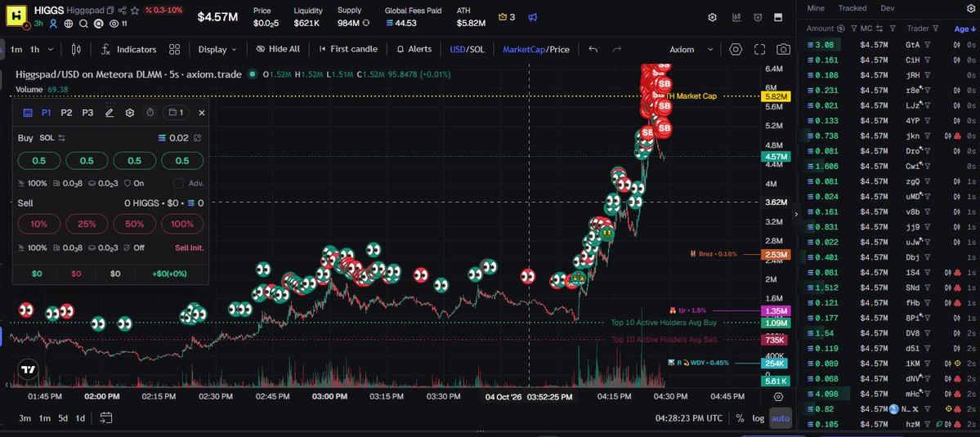This screenshot has height=437, width=980.
Task: Open the Trader column filter
Action: coord(936,29)
